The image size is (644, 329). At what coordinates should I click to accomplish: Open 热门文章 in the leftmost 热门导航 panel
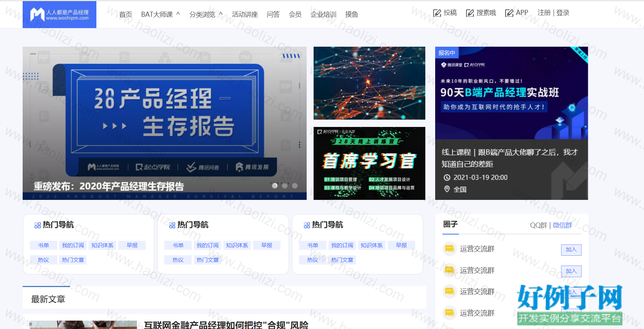pos(73,260)
